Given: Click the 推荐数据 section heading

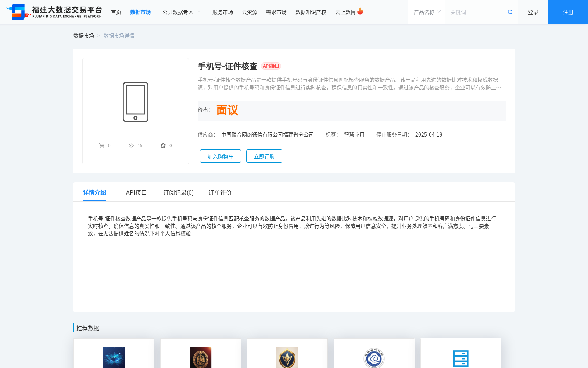Looking at the screenshot, I should (88, 328).
